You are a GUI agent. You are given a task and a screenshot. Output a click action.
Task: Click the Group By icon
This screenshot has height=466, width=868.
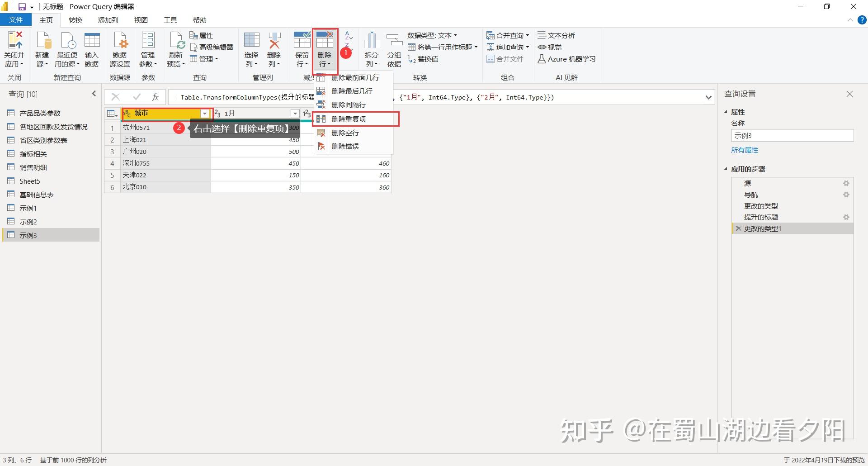pos(394,40)
